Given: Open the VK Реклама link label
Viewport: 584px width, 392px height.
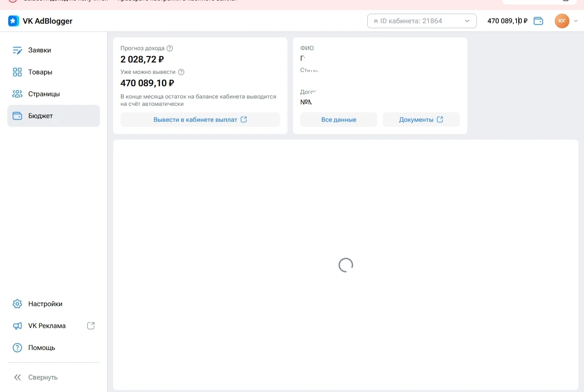Looking at the screenshot, I should (x=47, y=326).
